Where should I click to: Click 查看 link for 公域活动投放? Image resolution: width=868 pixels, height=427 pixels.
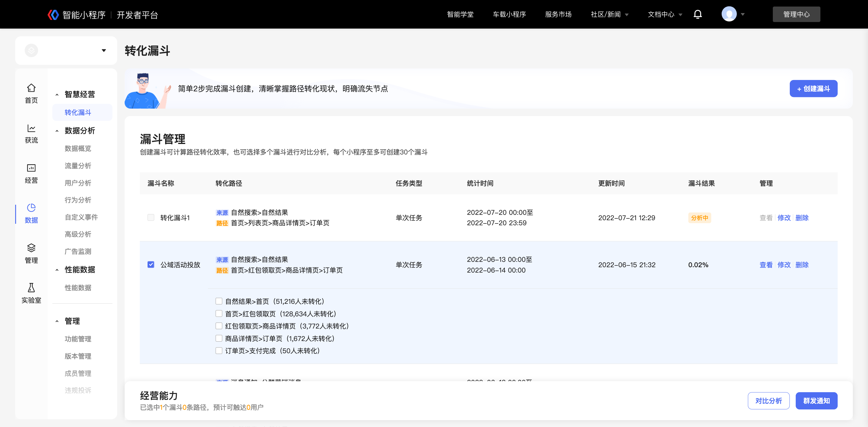click(x=766, y=265)
